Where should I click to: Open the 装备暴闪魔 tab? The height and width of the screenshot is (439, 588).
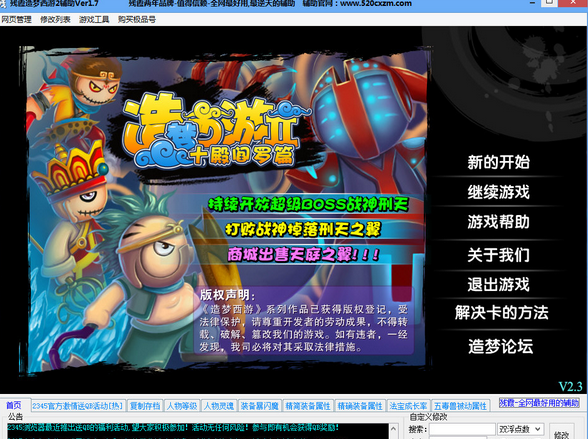pyautogui.click(x=260, y=406)
